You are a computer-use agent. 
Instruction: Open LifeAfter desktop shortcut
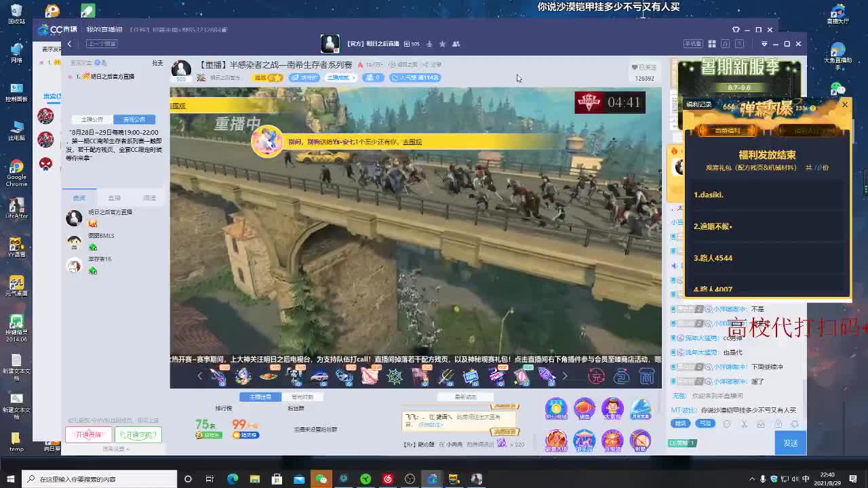click(x=16, y=207)
